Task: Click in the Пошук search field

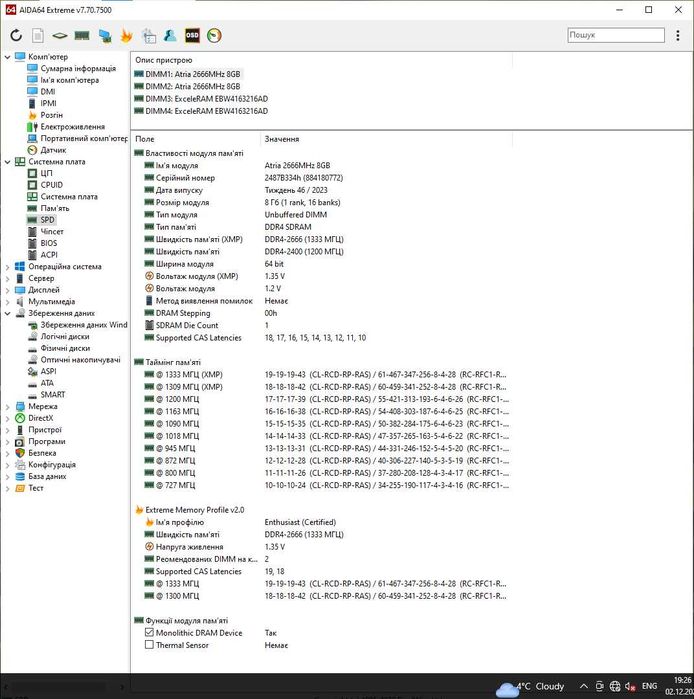Action: [616, 35]
